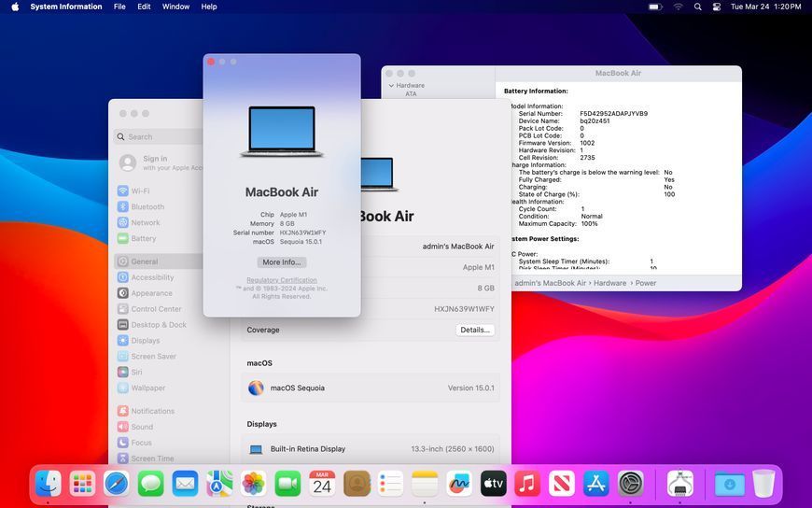
Task: Open Reminders app in the Dock
Action: click(390, 483)
